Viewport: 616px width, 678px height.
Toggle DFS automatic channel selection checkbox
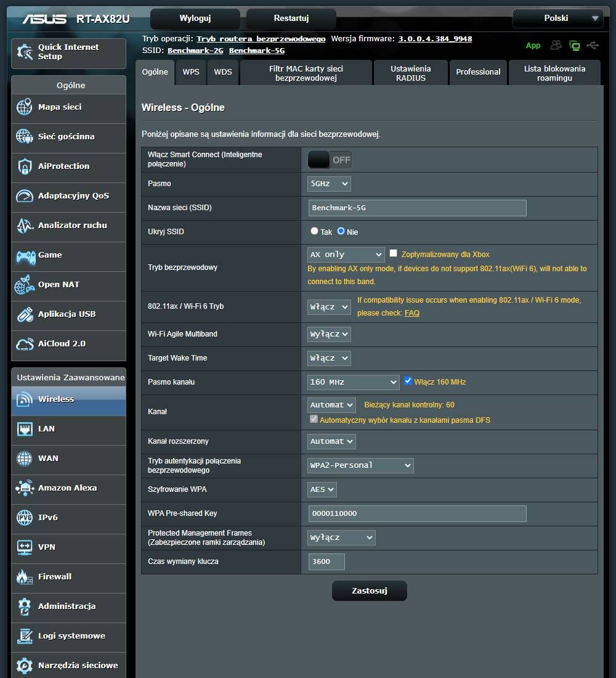[314, 419]
